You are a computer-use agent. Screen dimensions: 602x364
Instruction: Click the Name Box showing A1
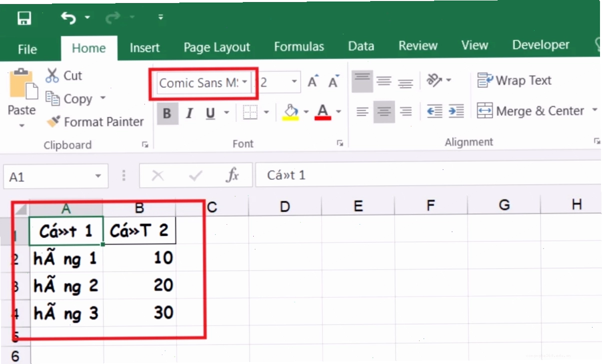[x=48, y=177]
